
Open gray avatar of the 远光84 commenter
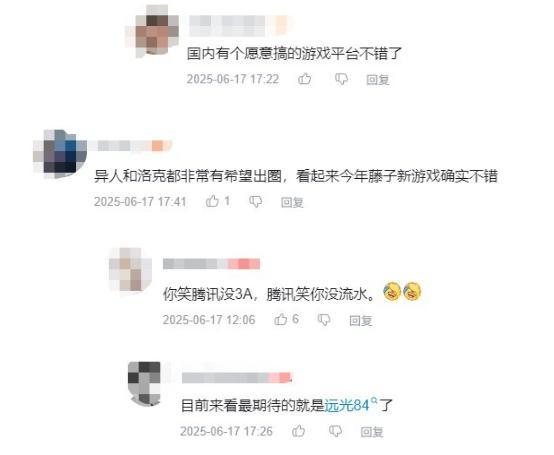point(144,383)
